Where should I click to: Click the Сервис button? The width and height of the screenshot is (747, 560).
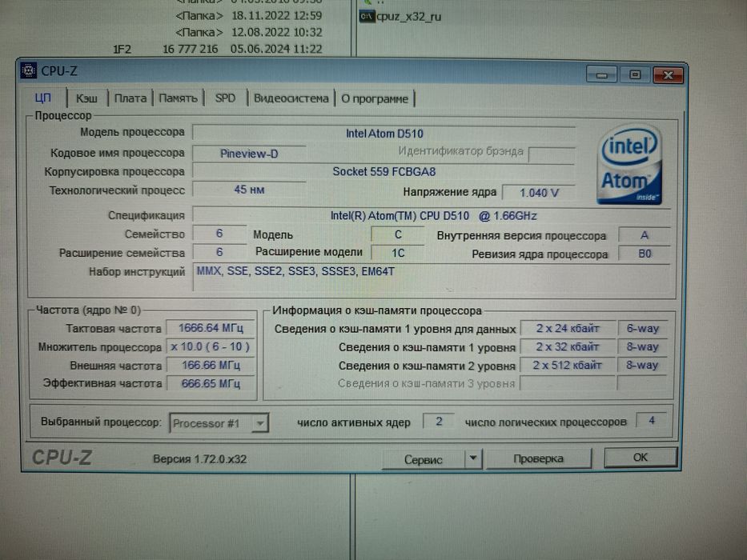(x=423, y=459)
